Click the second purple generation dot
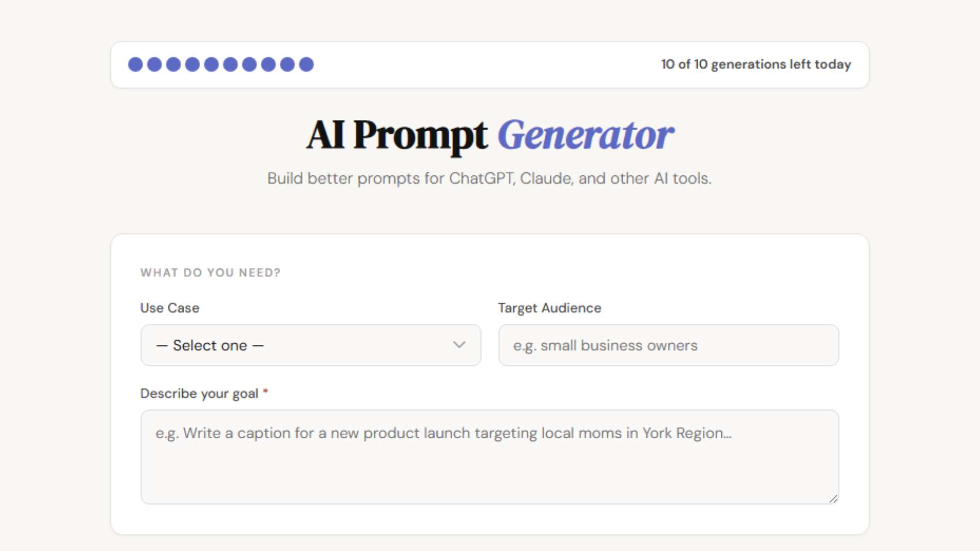The image size is (980, 551). [154, 64]
